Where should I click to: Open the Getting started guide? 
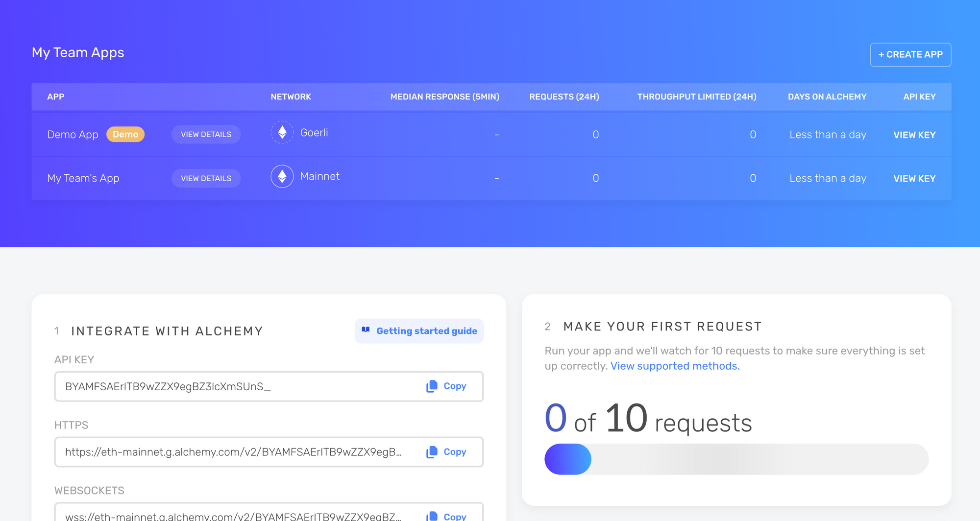click(x=419, y=331)
